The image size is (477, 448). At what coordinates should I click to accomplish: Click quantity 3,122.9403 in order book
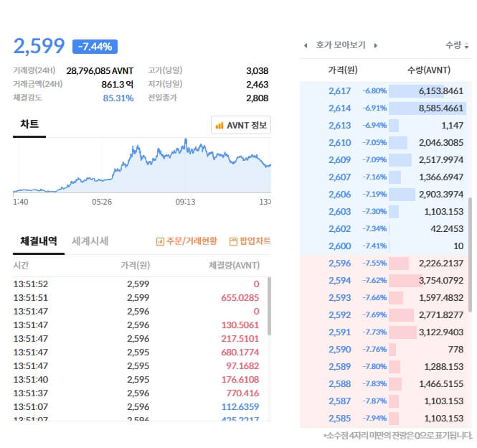[x=441, y=332]
